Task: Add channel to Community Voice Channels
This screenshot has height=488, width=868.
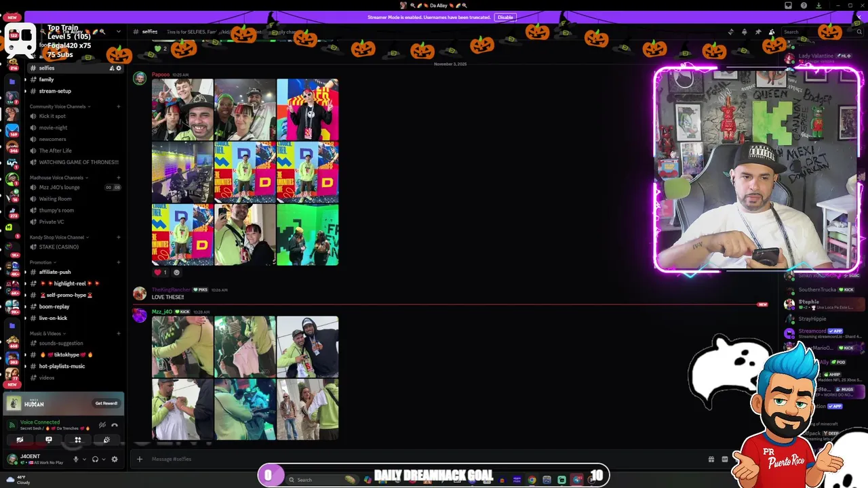Action: coord(118,106)
